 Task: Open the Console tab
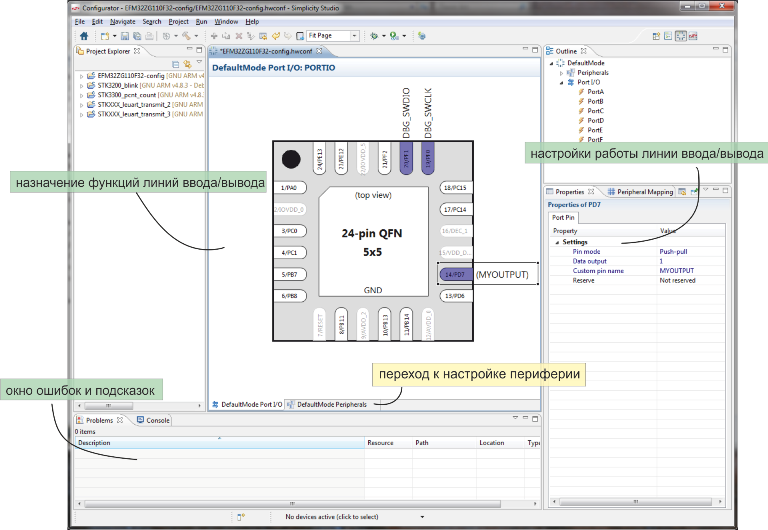pos(153,420)
